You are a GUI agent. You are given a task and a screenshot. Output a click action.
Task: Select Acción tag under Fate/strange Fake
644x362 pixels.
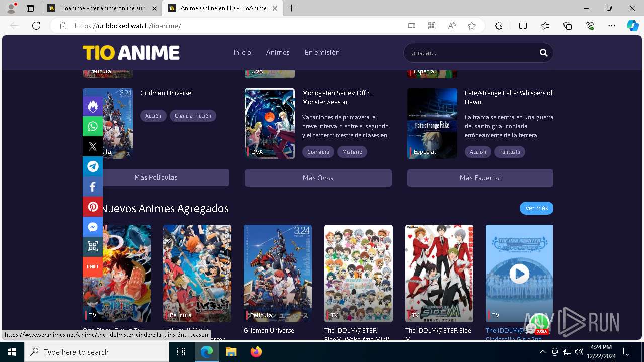(x=478, y=152)
